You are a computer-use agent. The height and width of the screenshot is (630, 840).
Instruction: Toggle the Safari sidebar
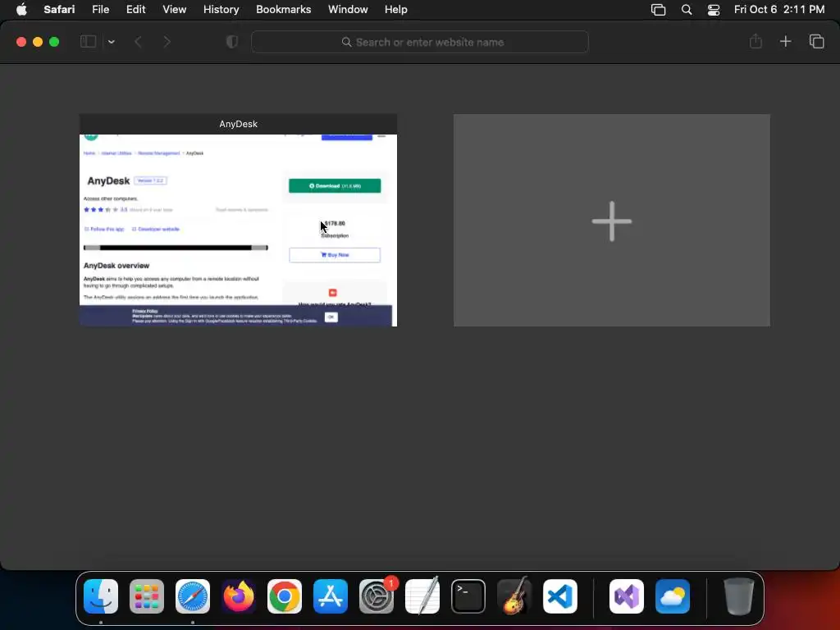pos(88,42)
